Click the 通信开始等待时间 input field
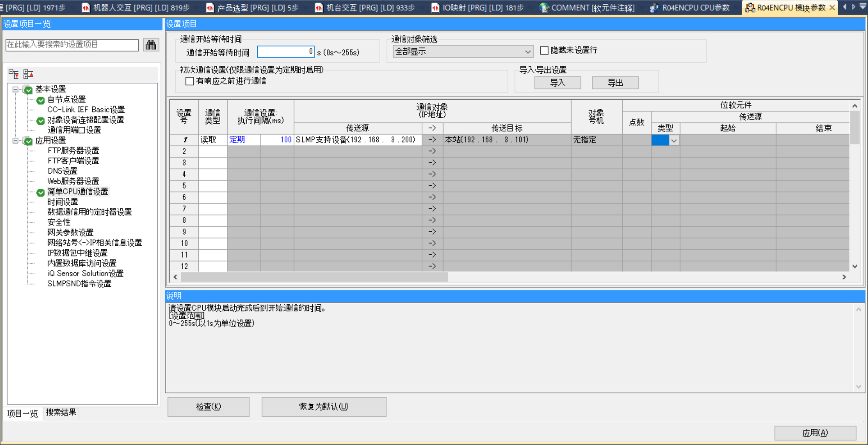The width and height of the screenshot is (868, 445). click(285, 52)
